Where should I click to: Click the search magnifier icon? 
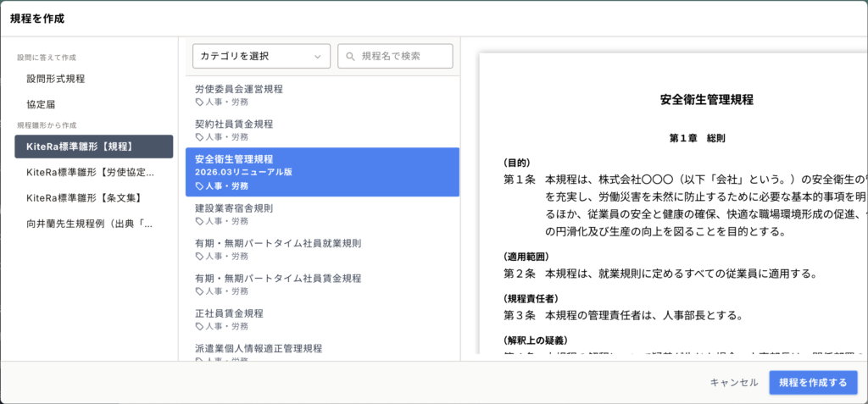click(349, 56)
